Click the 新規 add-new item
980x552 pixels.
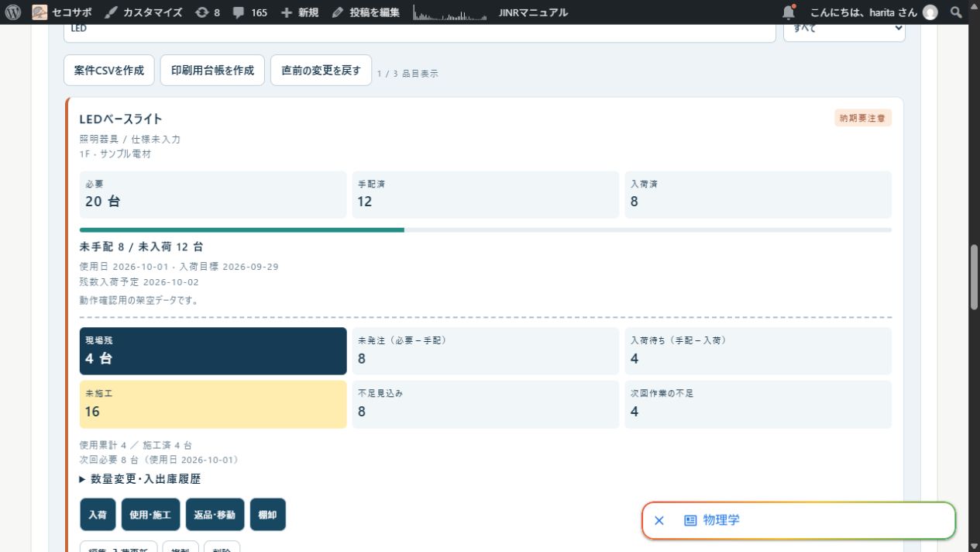pyautogui.click(x=301, y=12)
